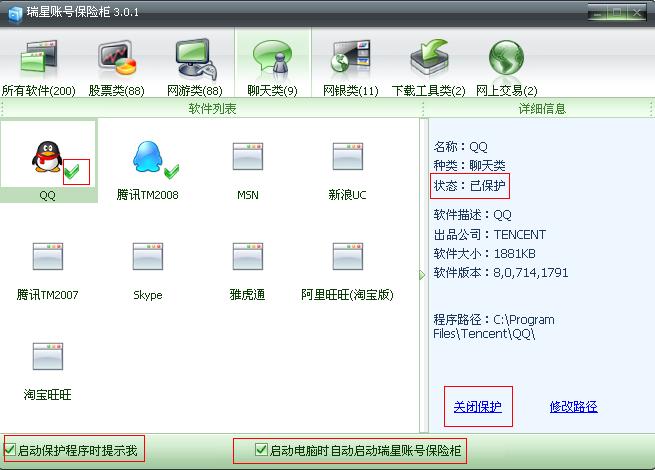Select the QQ penguin icon
The height and width of the screenshot is (470, 655).
pos(47,157)
